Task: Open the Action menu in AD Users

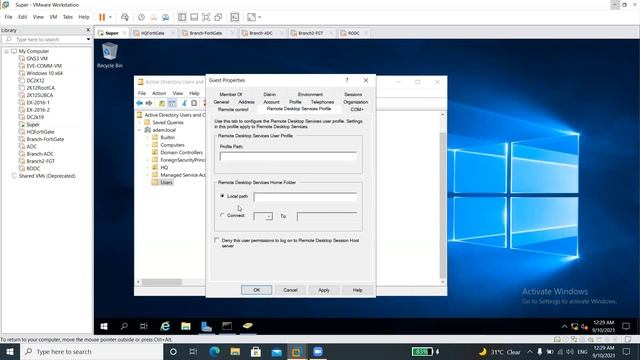Action: click(x=159, y=93)
